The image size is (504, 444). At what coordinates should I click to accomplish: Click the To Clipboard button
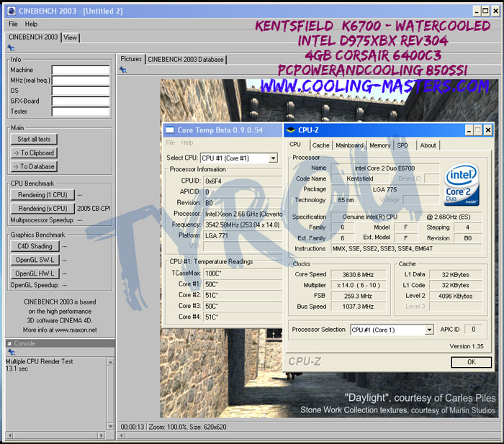[34, 153]
